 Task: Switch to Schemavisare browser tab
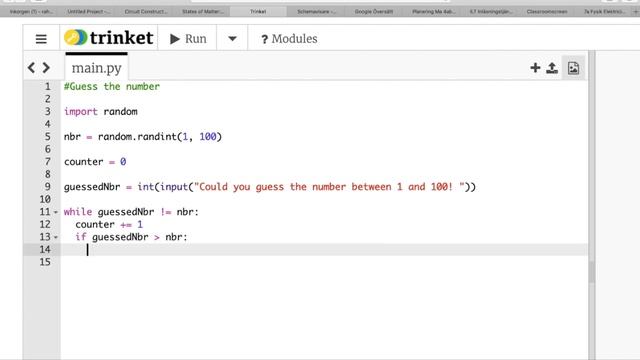pos(316,11)
